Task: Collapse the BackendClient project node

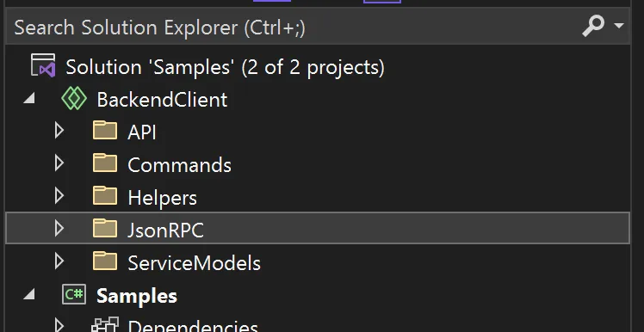Action: (x=29, y=99)
